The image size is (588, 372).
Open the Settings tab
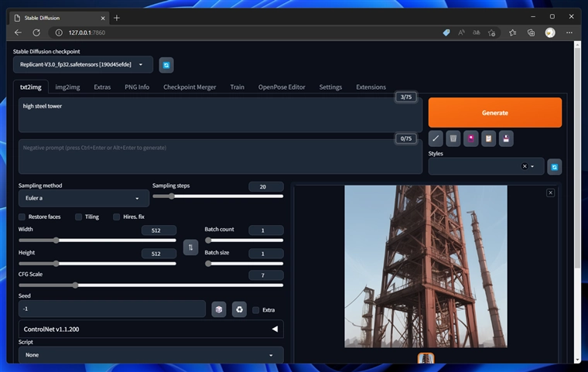click(330, 87)
